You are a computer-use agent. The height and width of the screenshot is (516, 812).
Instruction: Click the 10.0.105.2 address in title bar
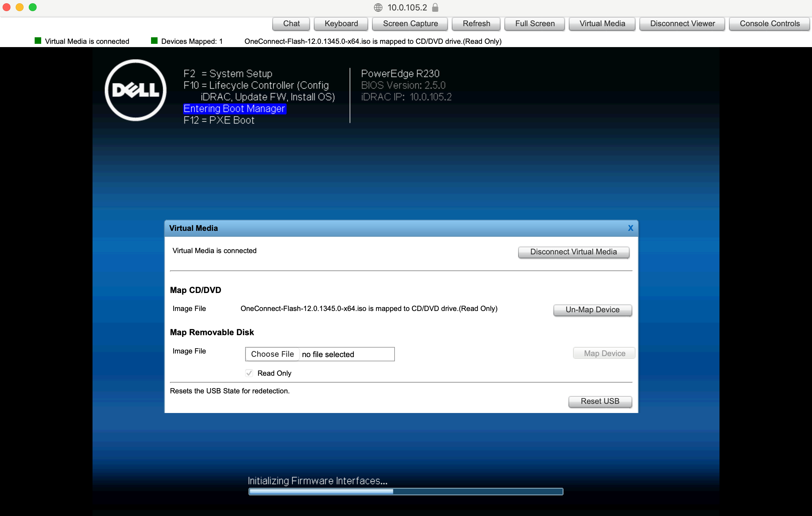coord(407,8)
